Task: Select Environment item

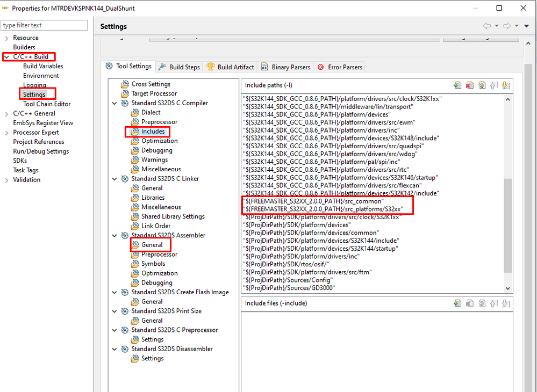Action: click(x=41, y=76)
